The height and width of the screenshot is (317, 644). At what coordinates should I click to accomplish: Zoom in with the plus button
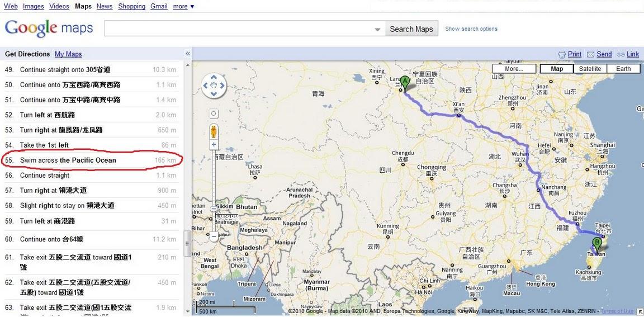pyautogui.click(x=214, y=145)
